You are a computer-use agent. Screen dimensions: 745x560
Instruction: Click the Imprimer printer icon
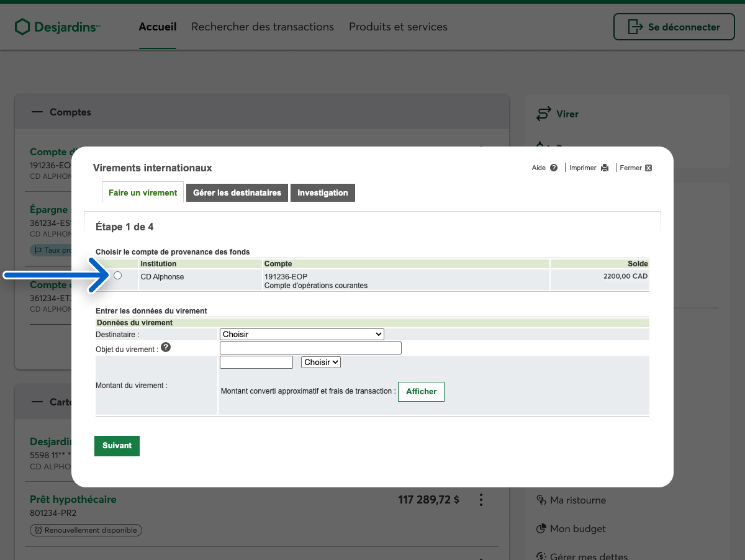(605, 168)
